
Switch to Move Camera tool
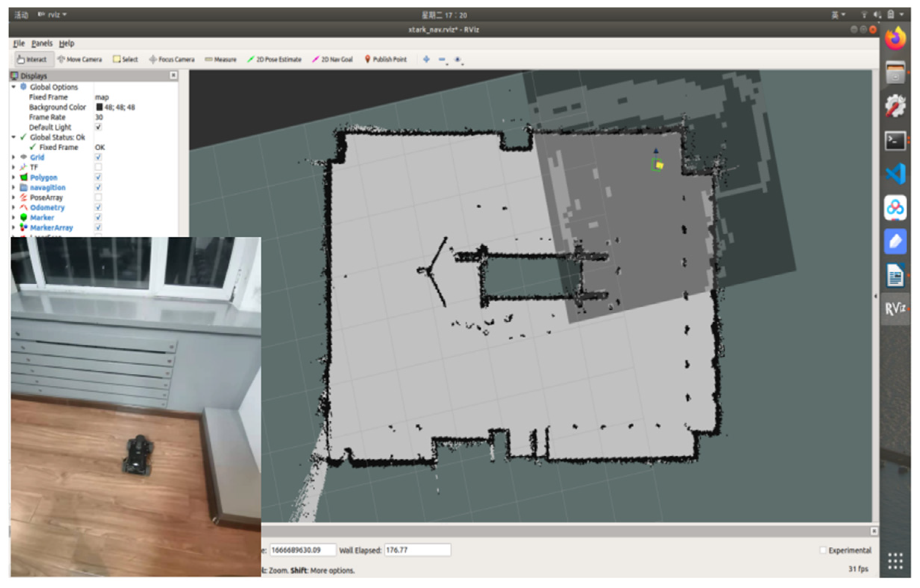(79, 59)
